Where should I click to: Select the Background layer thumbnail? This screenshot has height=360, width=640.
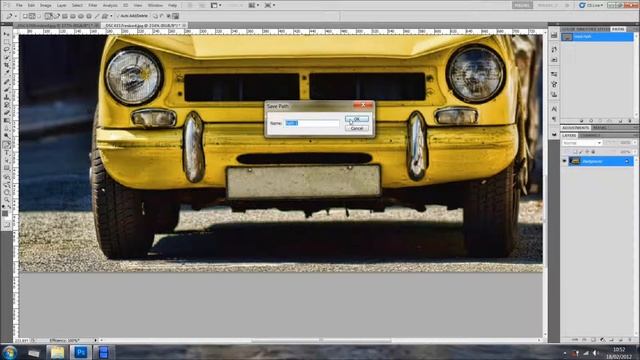(x=575, y=161)
